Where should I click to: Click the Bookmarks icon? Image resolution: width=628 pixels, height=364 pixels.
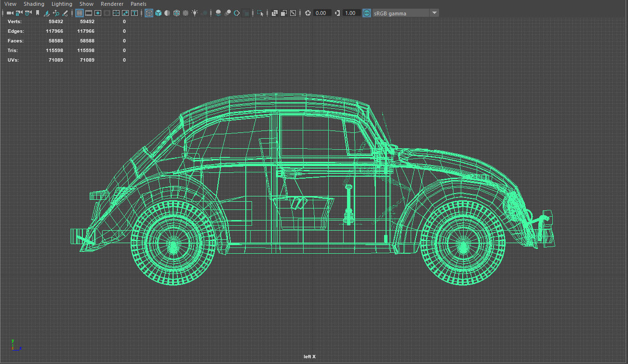pos(38,13)
